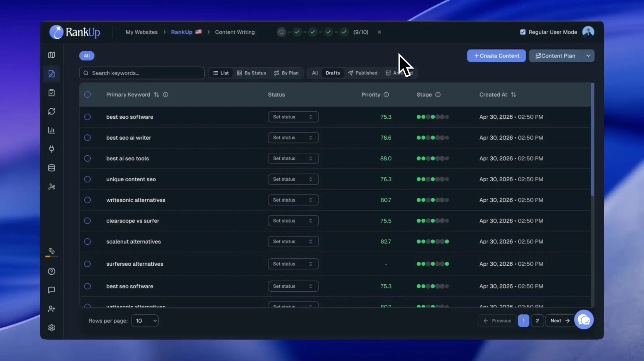Click the credits coins icon in sidebar
The width and height of the screenshot is (644, 361).
(51, 251)
